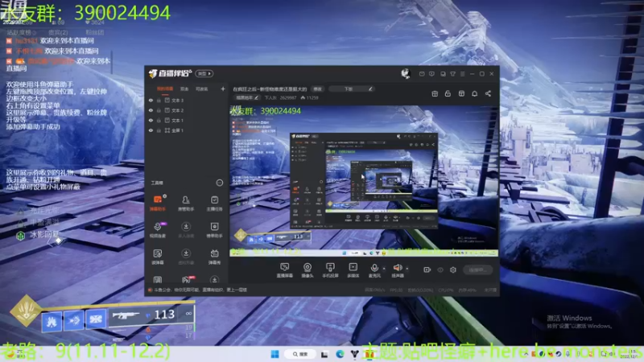Open dropdown arrow next to speaker icon
Screen dimensions: 644x362
pos(407,269)
